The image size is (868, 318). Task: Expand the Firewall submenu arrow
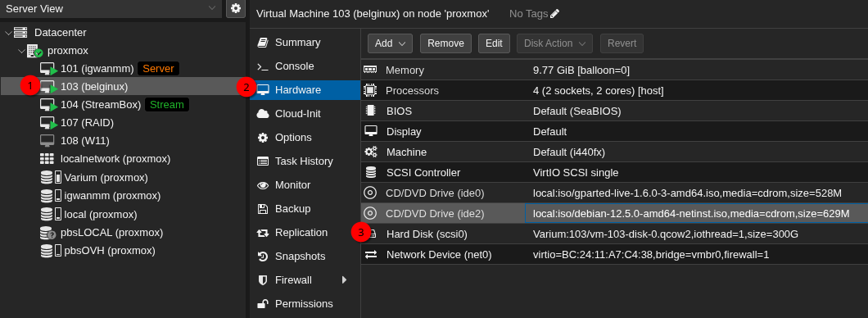click(x=344, y=279)
